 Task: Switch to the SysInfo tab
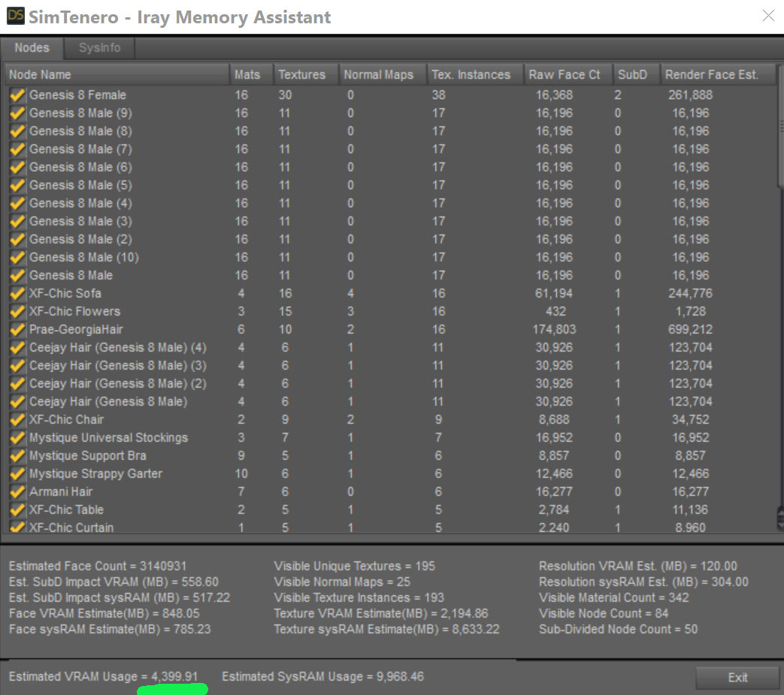pyautogui.click(x=99, y=48)
